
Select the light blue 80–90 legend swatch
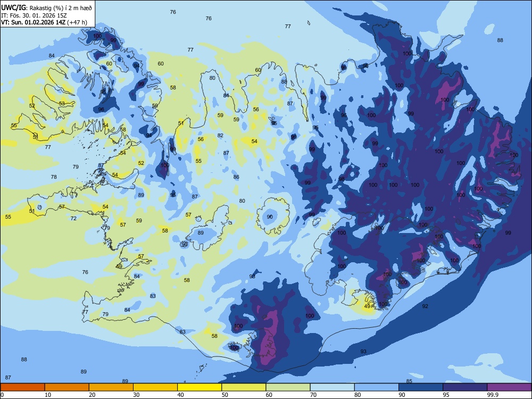pos(376,387)
